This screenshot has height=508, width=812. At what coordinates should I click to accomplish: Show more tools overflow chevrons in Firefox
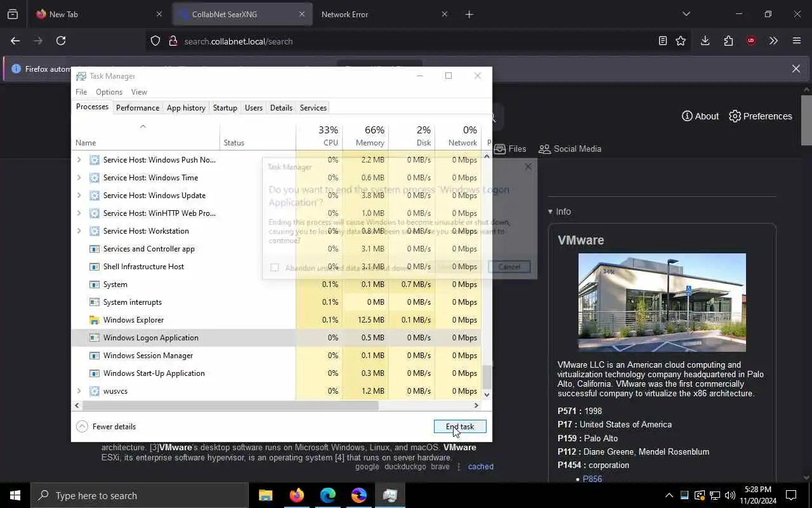[x=773, y=41]
